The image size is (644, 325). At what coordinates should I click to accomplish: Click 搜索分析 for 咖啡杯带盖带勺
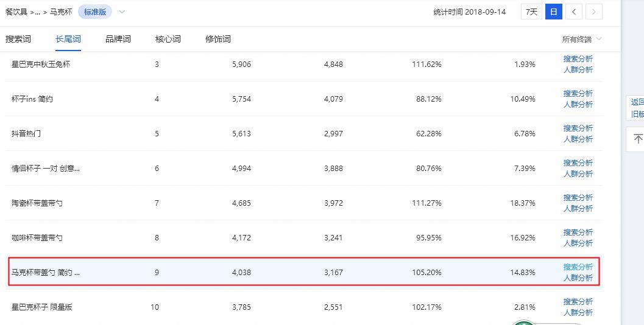[578, 232]
